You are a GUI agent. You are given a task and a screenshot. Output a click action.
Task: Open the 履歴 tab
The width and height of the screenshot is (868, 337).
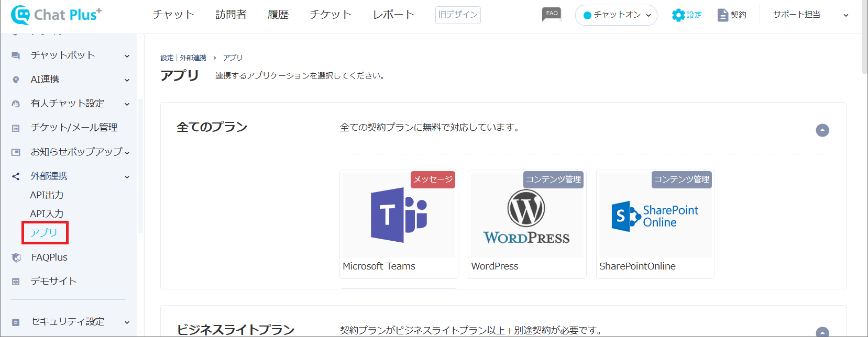(278, 15)
